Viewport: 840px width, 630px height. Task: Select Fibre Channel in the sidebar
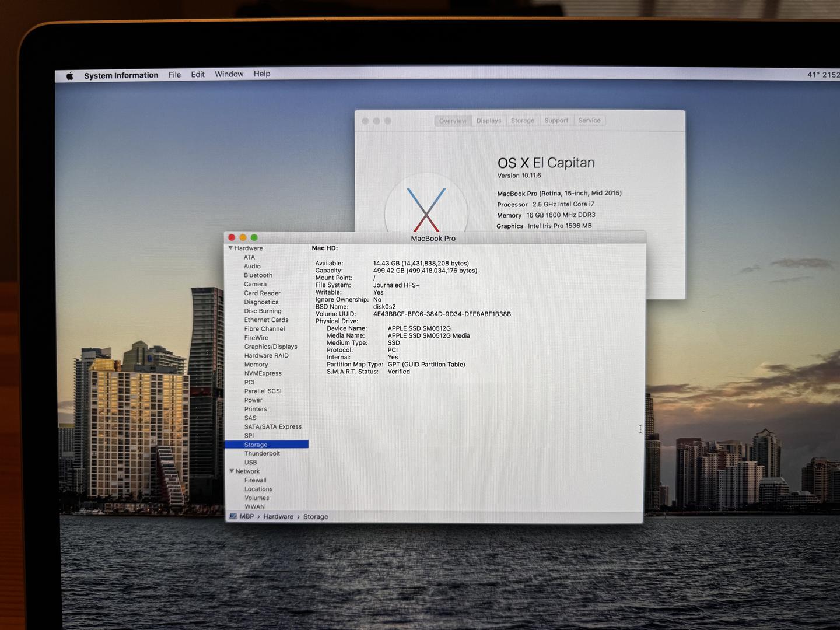coord(264,329)
